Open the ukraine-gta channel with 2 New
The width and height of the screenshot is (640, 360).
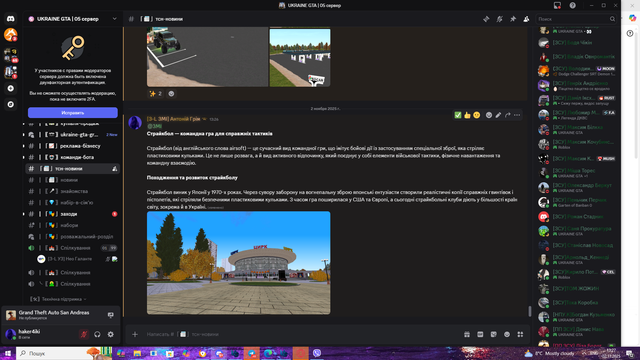pos(73,134)
